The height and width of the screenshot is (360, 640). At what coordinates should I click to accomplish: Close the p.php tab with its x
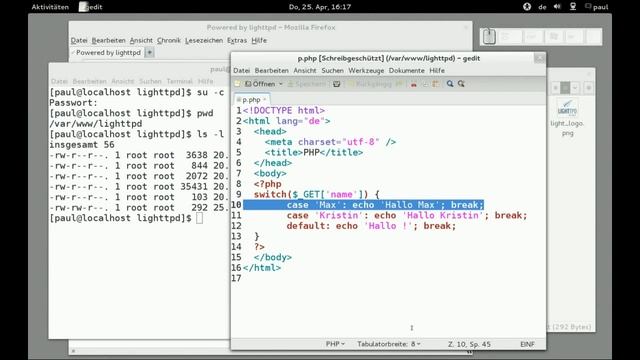264,100
